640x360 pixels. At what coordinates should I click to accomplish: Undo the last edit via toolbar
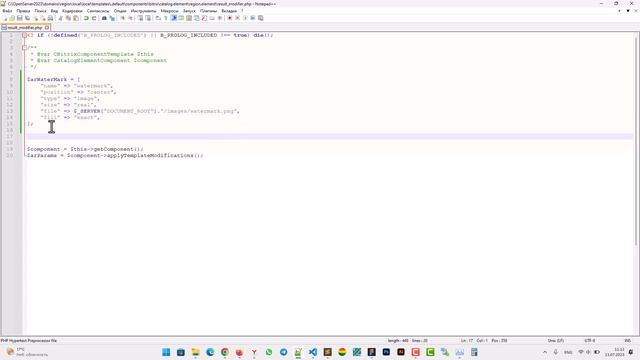point(86,18)
